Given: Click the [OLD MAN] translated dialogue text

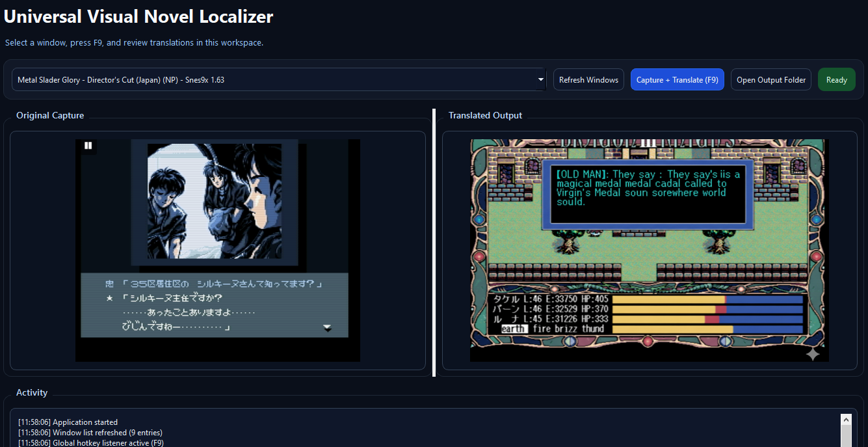Looking at the screenshot, I should [x=648, y=188].
